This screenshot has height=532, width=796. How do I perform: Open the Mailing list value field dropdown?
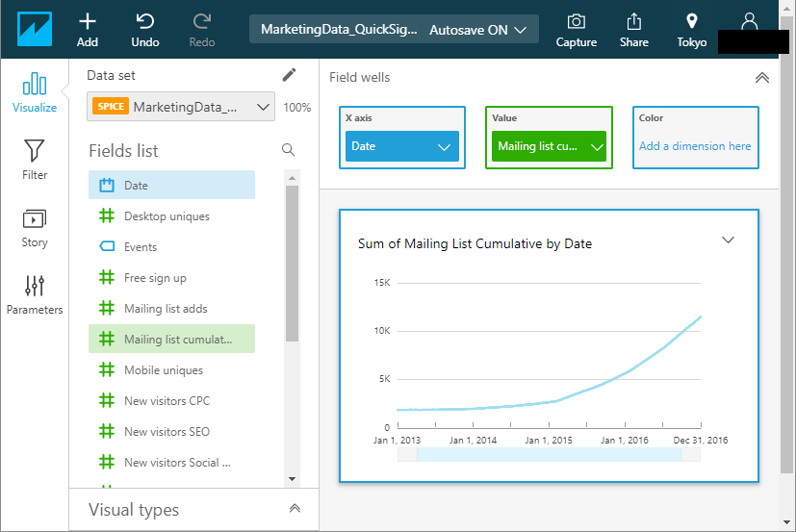coord(597,147)
